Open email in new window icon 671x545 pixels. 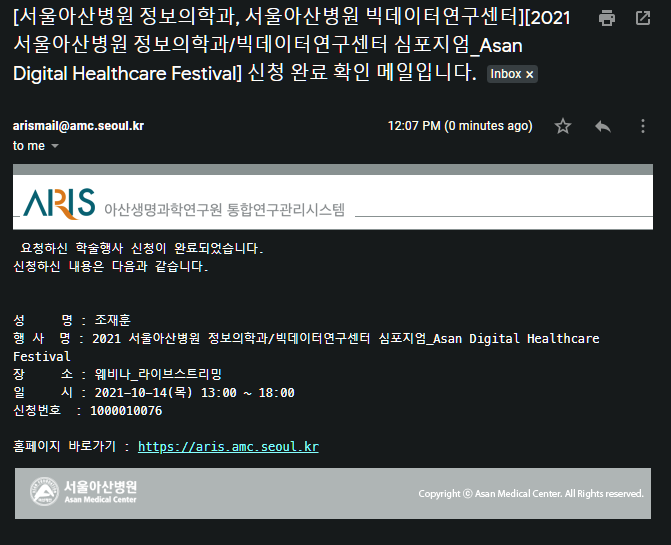[x=643, y=18]
